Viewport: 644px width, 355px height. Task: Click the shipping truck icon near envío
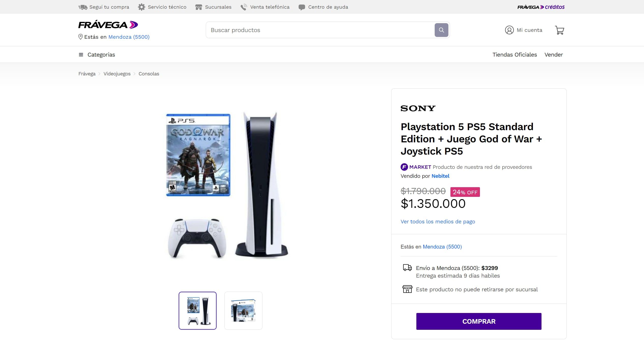(407, 268)
